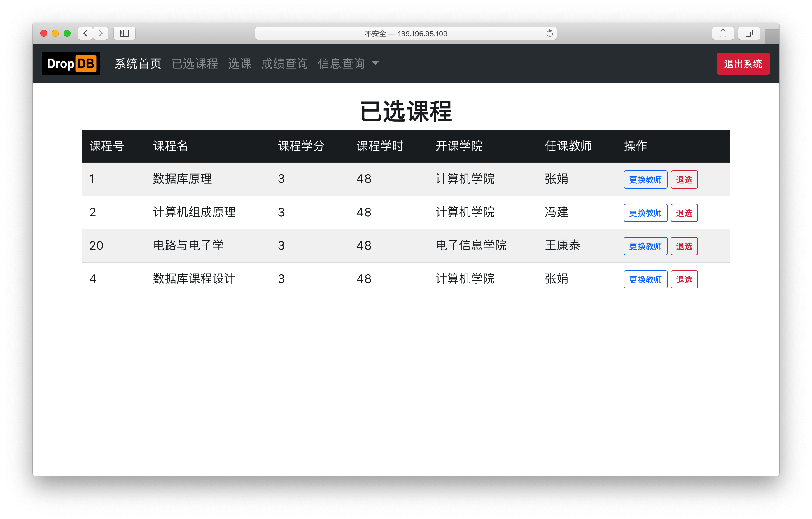This screenshot has height=519, width=812.
Task: Open the Share icon in toolbar
Action: (723, 33)
